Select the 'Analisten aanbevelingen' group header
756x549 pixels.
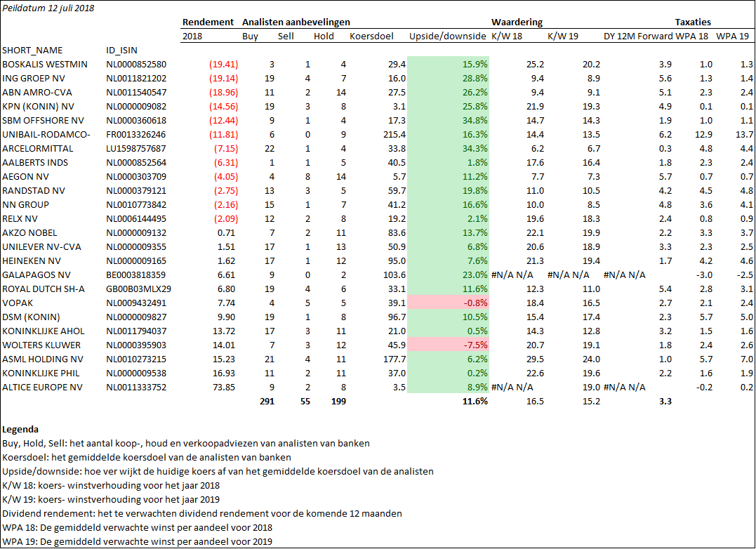click(296, 22)
